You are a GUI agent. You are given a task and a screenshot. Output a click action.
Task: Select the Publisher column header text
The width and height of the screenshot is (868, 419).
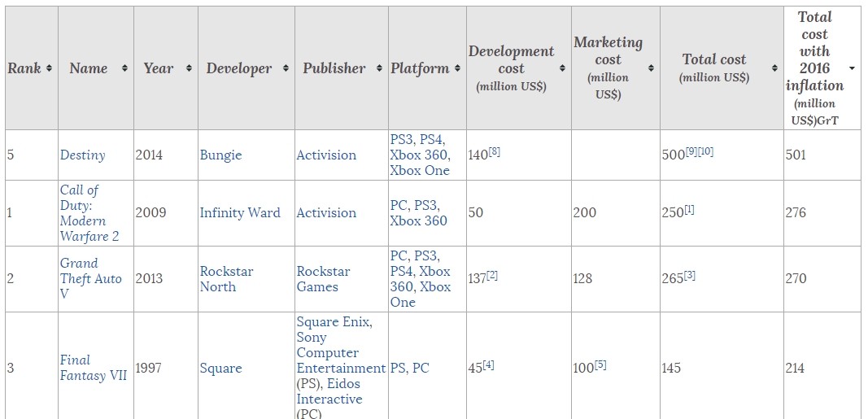pyautogui.click(x=334, y=68)
